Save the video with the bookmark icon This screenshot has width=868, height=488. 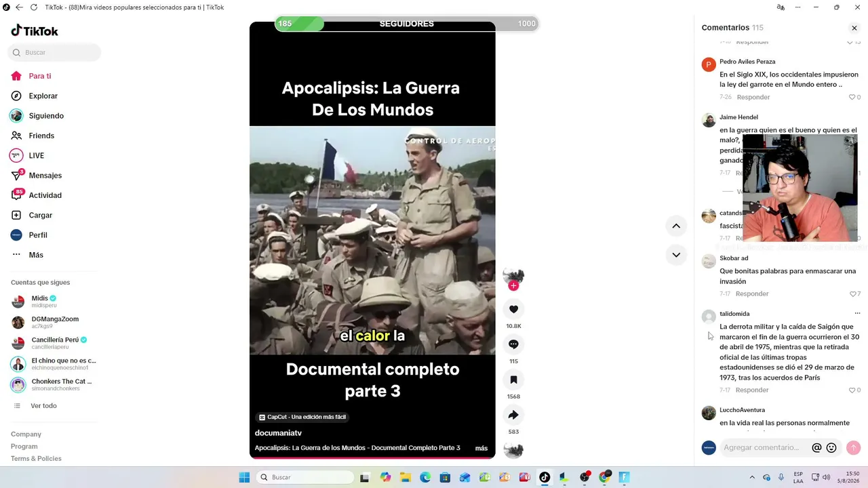click(x=513, y=380)
